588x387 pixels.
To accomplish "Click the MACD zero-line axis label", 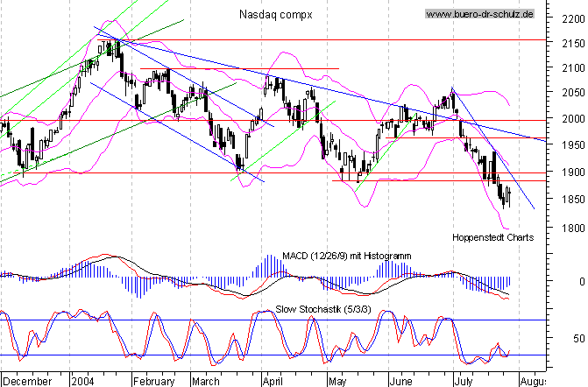I will [x=569, y=282].
